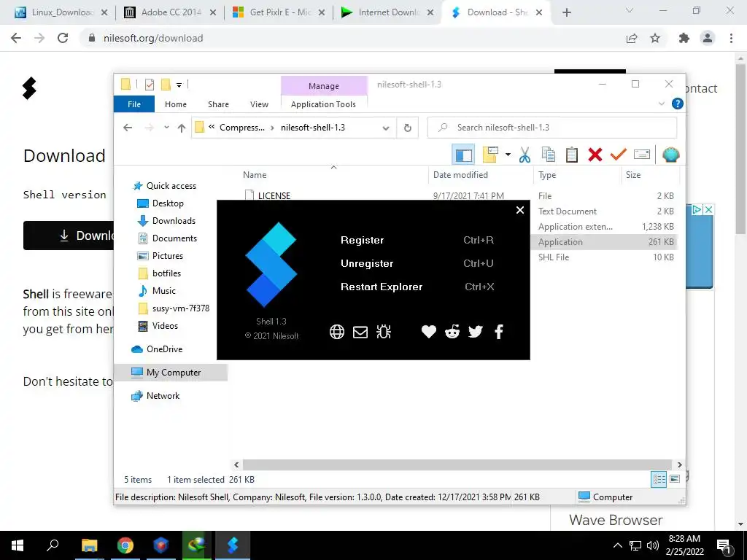Screen dimensions: 747x560
Task: Open a new Chrome tab
Action: click(566, 13)
